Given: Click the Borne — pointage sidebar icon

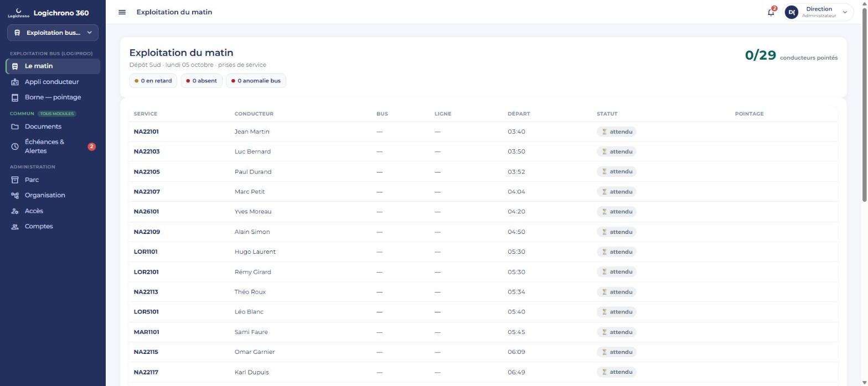Looking at the screenshot, I should pyautogui.click(x=15, y=97).
